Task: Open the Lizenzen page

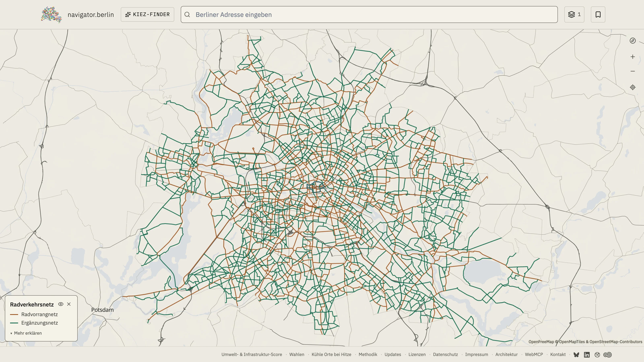Action: [x=417, y=355]
